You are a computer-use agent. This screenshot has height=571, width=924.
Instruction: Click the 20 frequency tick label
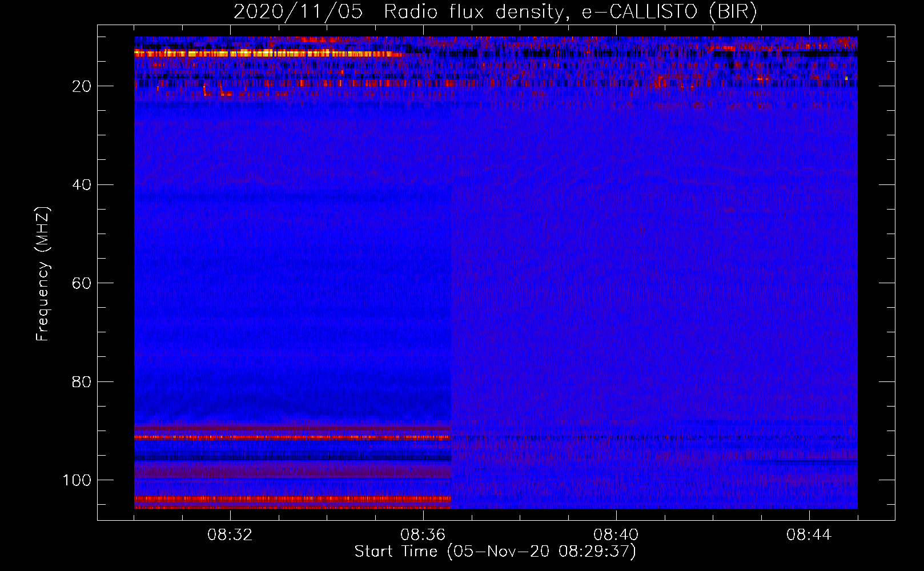point(82,86)
